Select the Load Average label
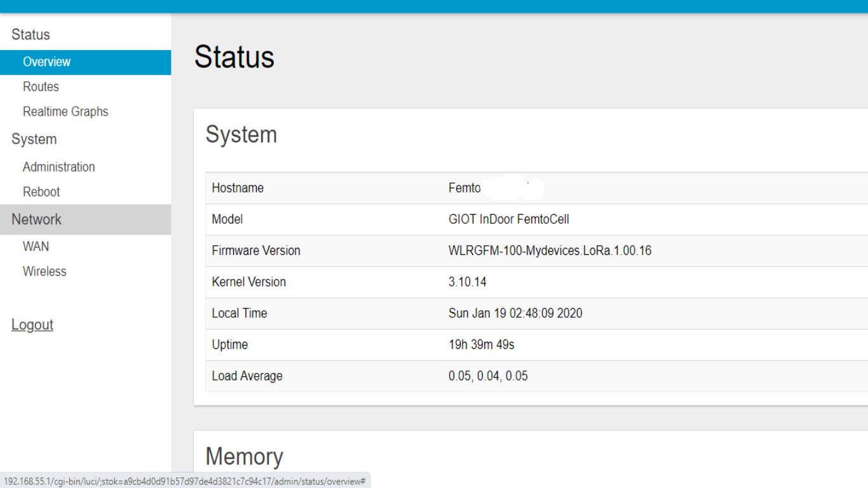The width and height of the screenshot is (868, 488). (x=247, y=376)
